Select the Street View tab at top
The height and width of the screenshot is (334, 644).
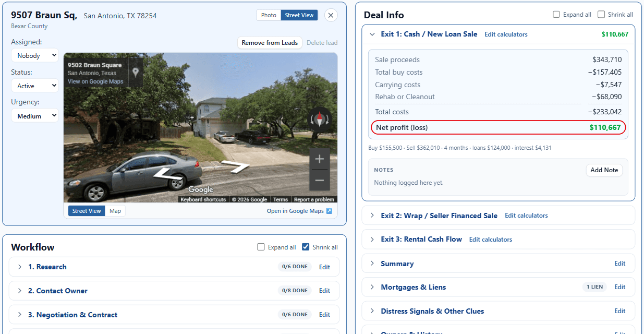pos(299,15)
